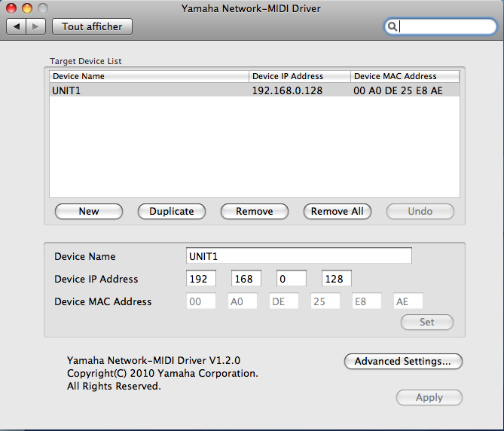This screenshot has width=504, height=431.
Task: Edit the Device Name field containing UNIT1
Action: coord(298,256)
